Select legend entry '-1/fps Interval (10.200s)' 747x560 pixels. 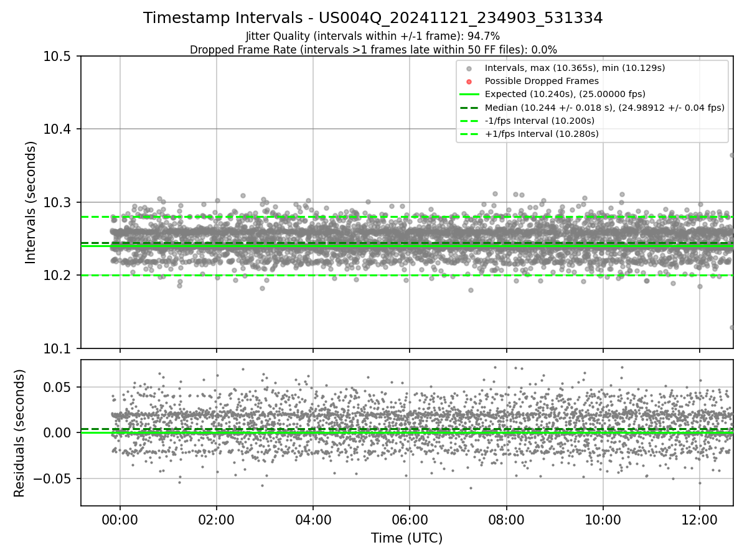pos(539,121)
